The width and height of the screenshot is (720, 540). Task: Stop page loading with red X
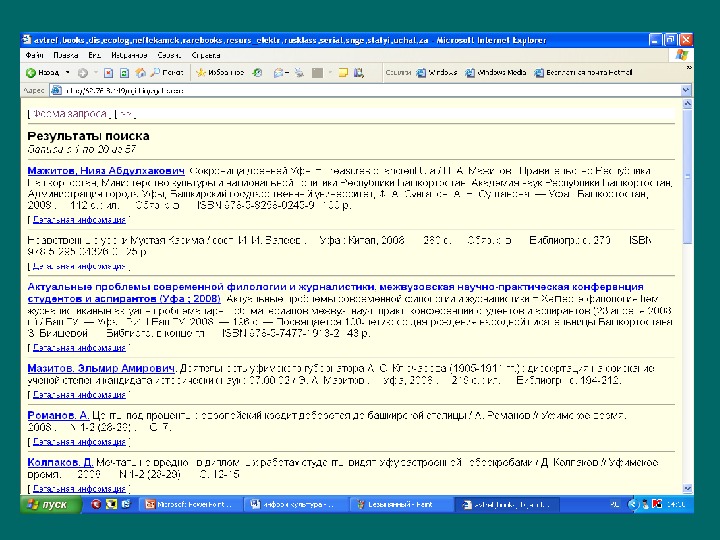coord(108,73)
